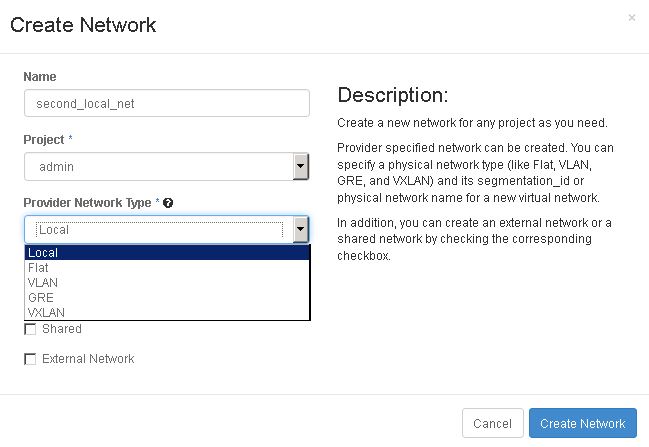Screen dimensions: 649x447
Task: Click the help icon beside Provider Network Type
Action: coord(168,203)
